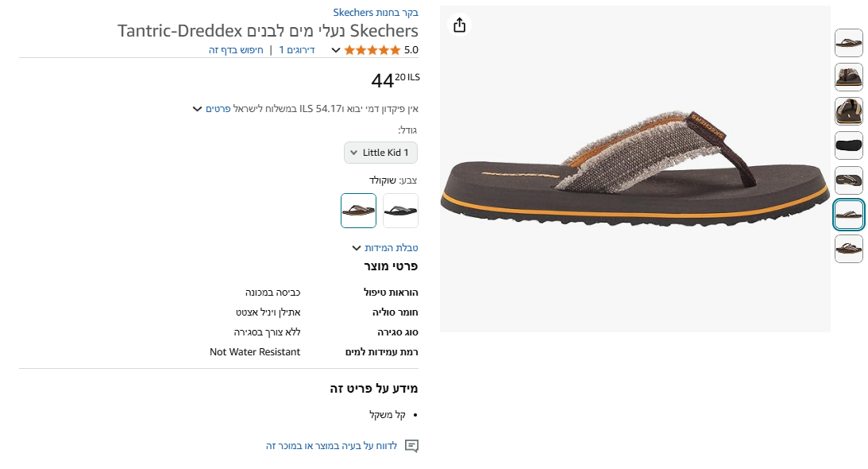Choose the chocolate brown sandal color option

coord(358,211)
